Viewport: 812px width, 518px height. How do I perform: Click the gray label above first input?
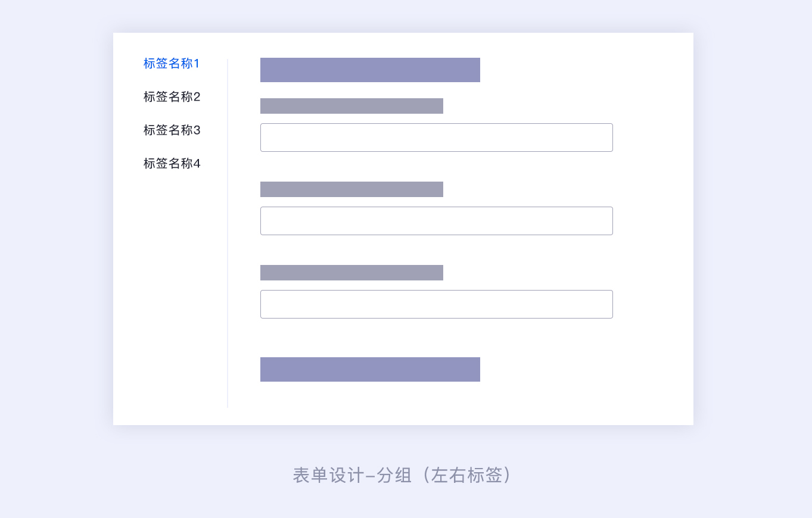tap(351, 106)
